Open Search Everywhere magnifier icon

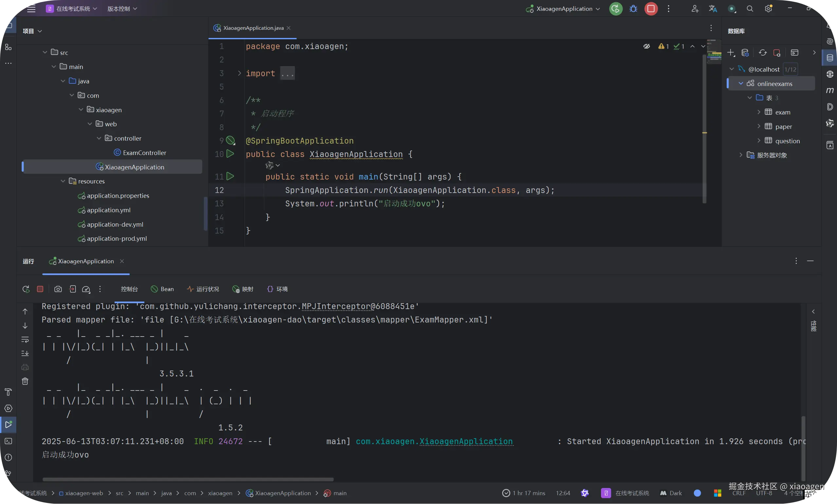(x=750, y=9)
